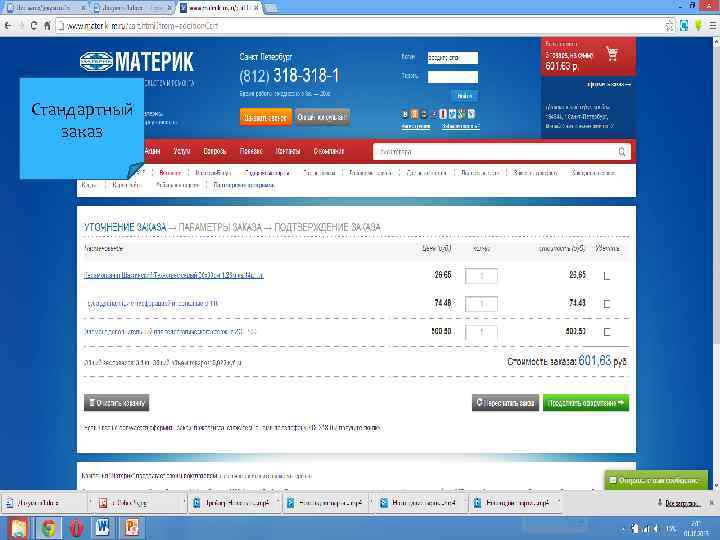Open menu arrow of second download item
The image size is (720, 540).
184,503
